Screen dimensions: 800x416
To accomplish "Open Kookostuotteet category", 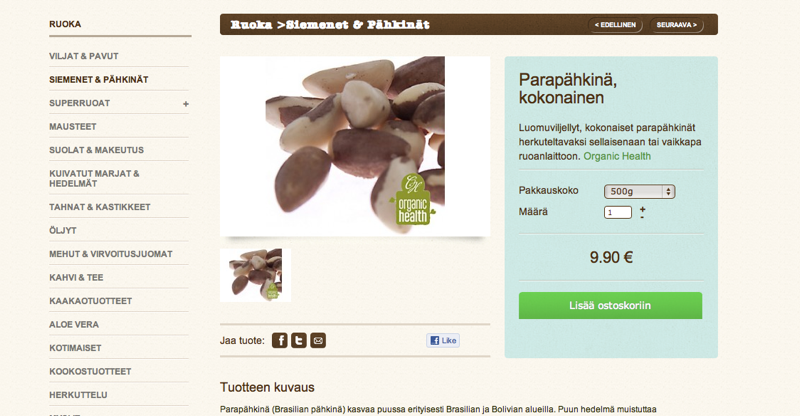I will point(90,372).
